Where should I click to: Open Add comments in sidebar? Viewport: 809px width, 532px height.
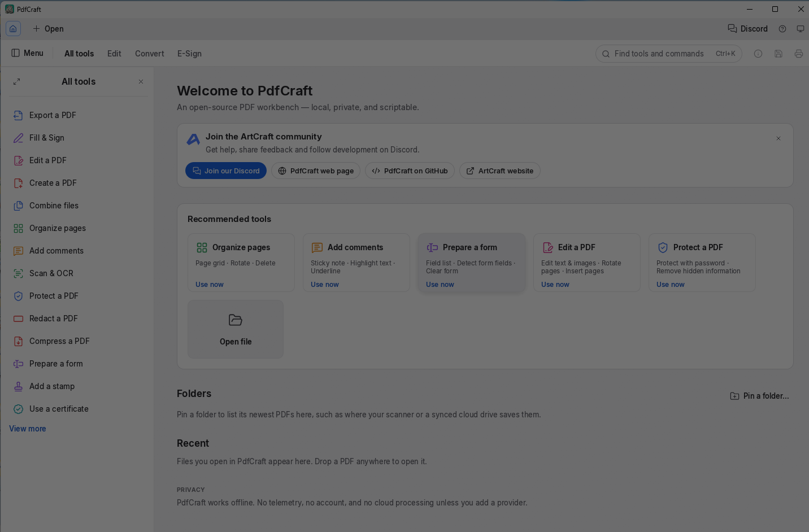pos(77,251)
